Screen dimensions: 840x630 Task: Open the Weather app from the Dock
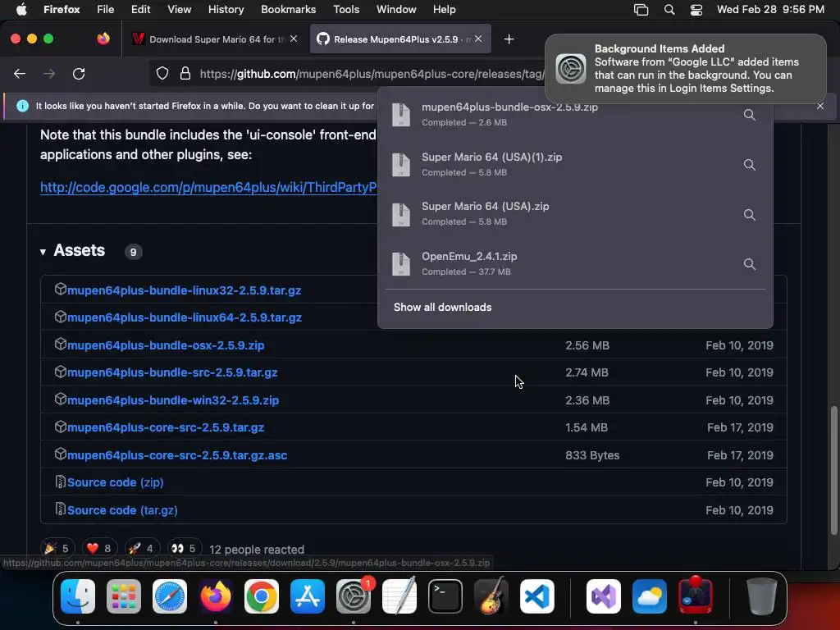pyautogui.click(x=650, y=596)
